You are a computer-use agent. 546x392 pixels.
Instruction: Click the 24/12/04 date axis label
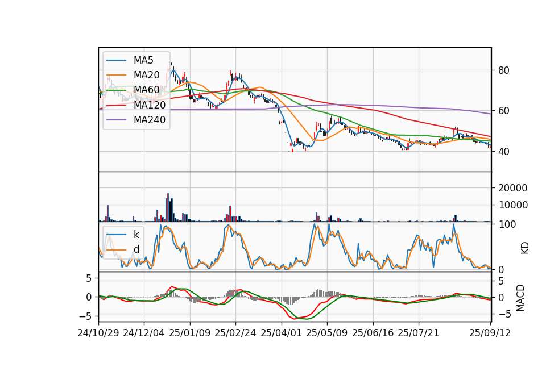tap(144, 333)
